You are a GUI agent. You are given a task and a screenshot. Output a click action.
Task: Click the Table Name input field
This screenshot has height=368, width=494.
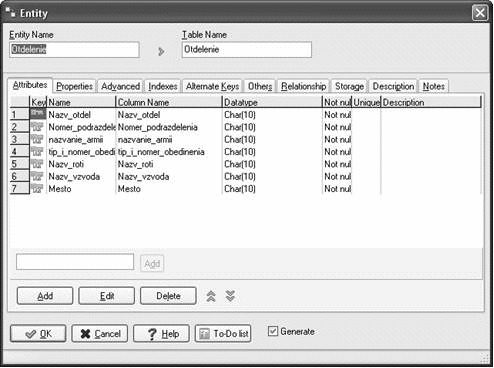click(247, 50)
